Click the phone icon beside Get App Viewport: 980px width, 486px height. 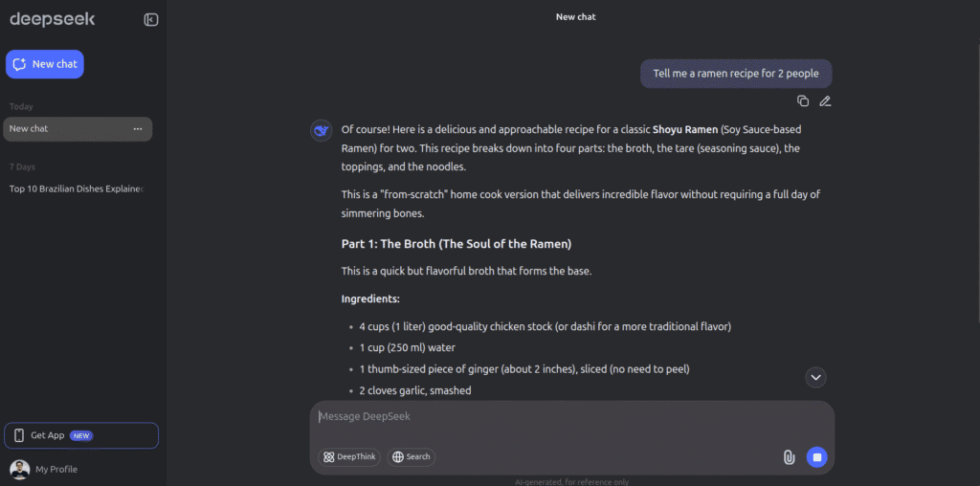[x=19, y=435]
